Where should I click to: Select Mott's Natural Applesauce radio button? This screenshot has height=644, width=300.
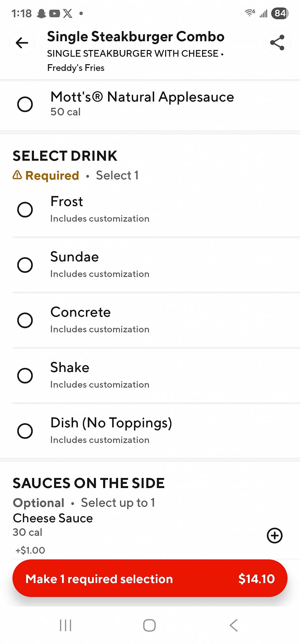click(25, 104)
